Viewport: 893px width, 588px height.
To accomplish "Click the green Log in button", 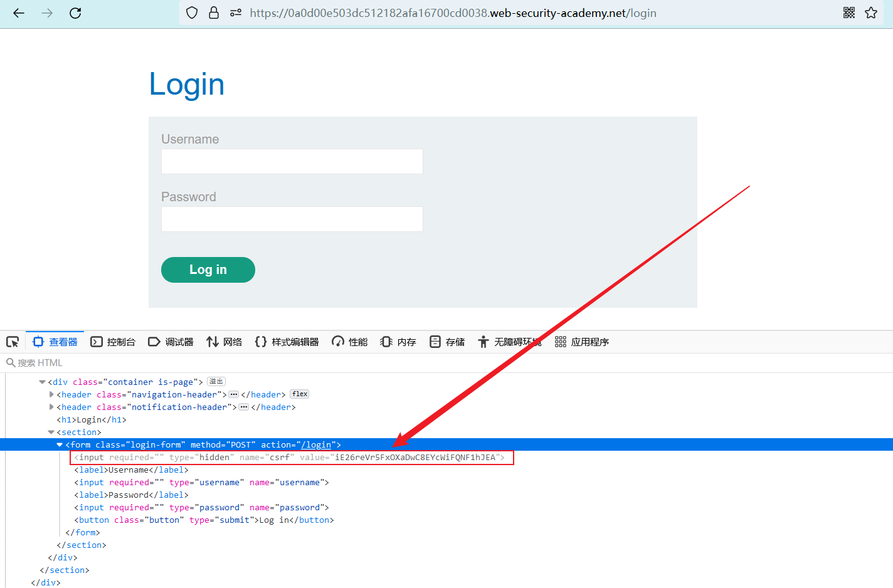I will click(208, 270).
